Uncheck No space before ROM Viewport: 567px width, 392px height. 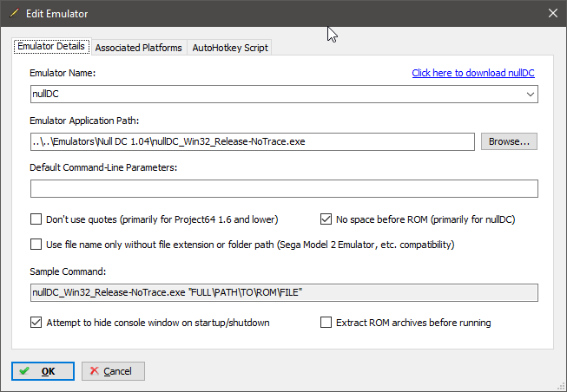[x=326, y=219]
